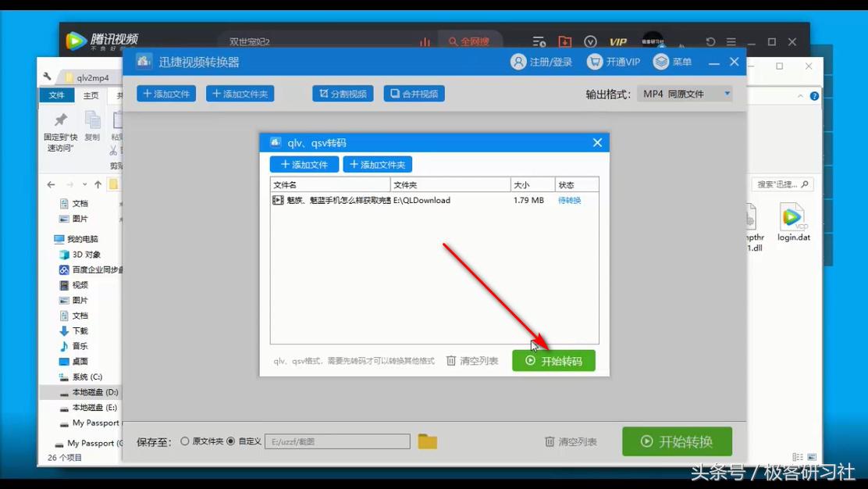Open the 合并视频 tool

click(414, 94)
